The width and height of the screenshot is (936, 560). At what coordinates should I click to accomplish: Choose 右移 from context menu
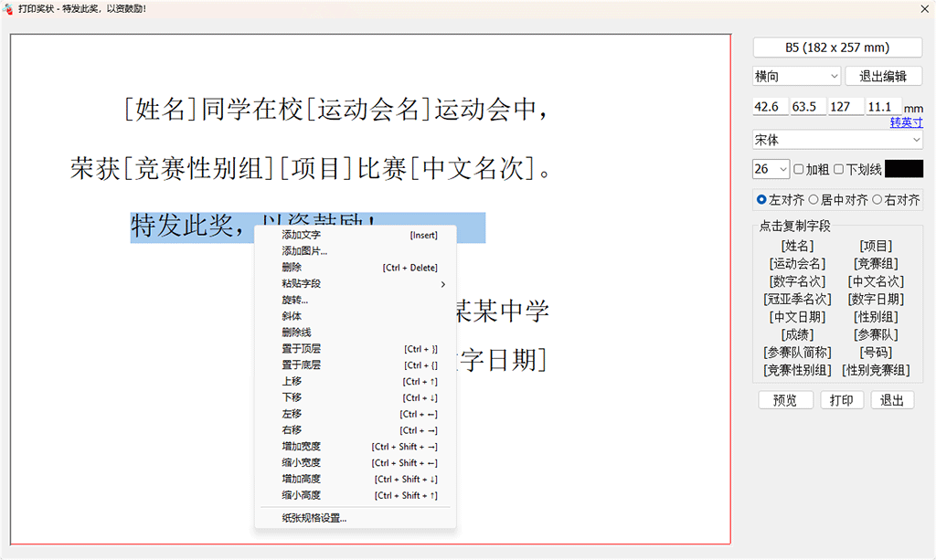point(356,430)
